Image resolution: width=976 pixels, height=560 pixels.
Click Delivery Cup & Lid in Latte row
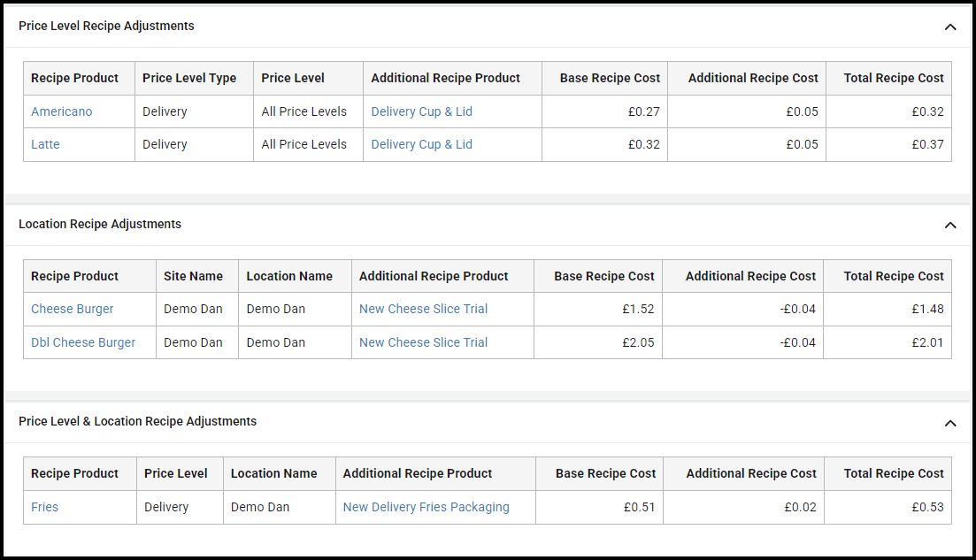point(421,144)
